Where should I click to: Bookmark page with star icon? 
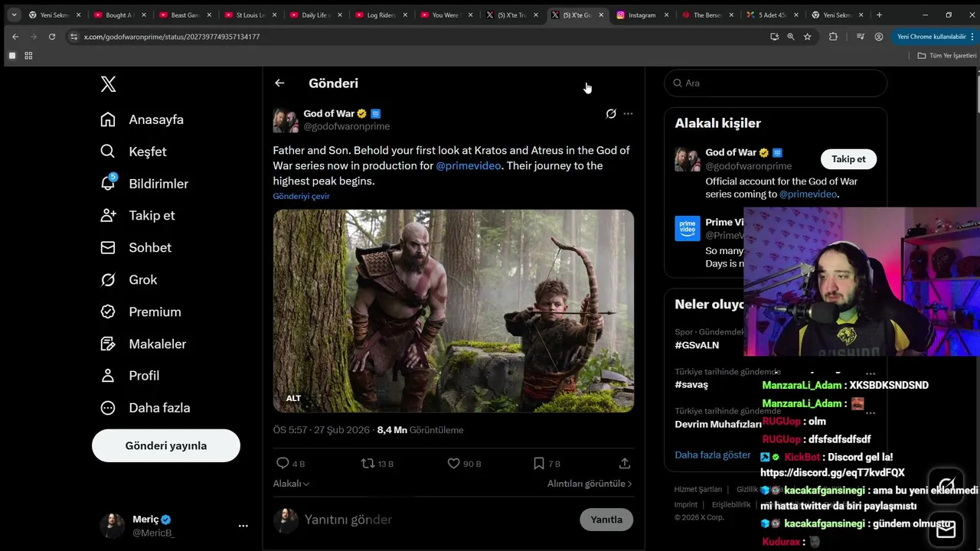tap(807, 36)
